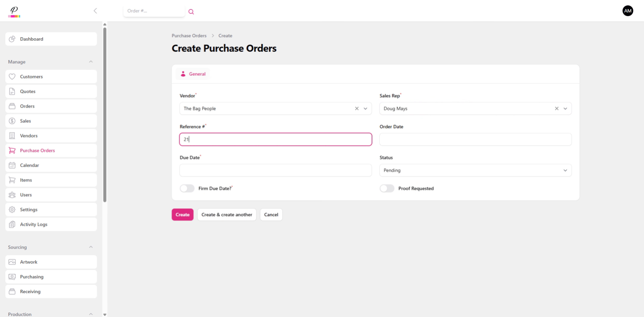Image resolution: width=644 pixels, height=317 pixels.
Task: Click inside the Order Date field
Action: [x=475, y=139]
